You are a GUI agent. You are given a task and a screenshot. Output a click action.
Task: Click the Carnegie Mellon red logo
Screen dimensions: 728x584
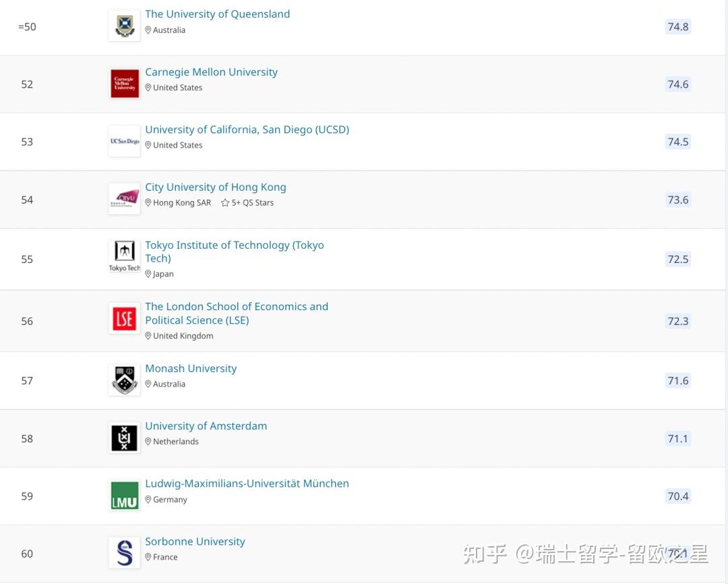(125, 84)
